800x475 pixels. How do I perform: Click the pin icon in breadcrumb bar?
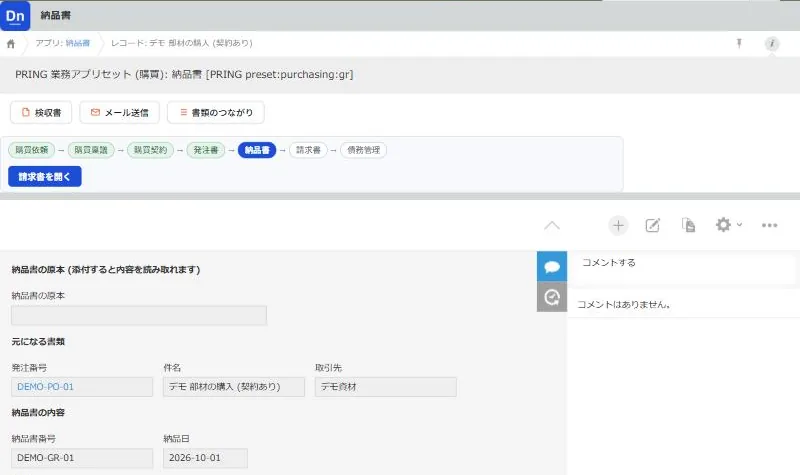(739, 43)
